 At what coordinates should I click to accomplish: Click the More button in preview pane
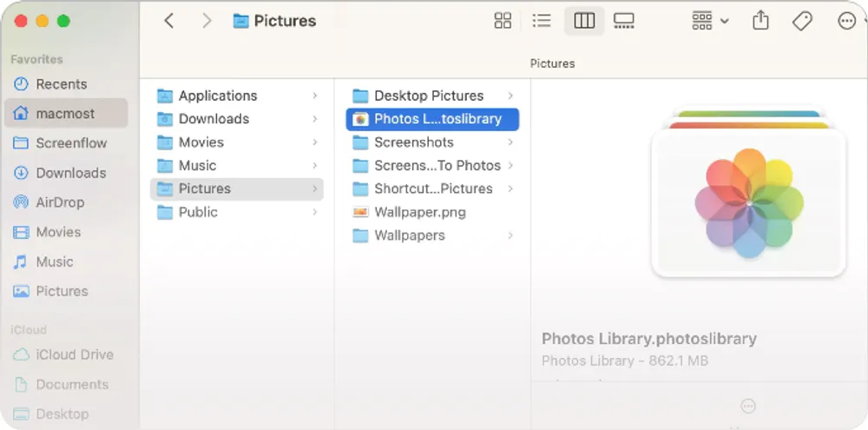[x=748, y=406]
